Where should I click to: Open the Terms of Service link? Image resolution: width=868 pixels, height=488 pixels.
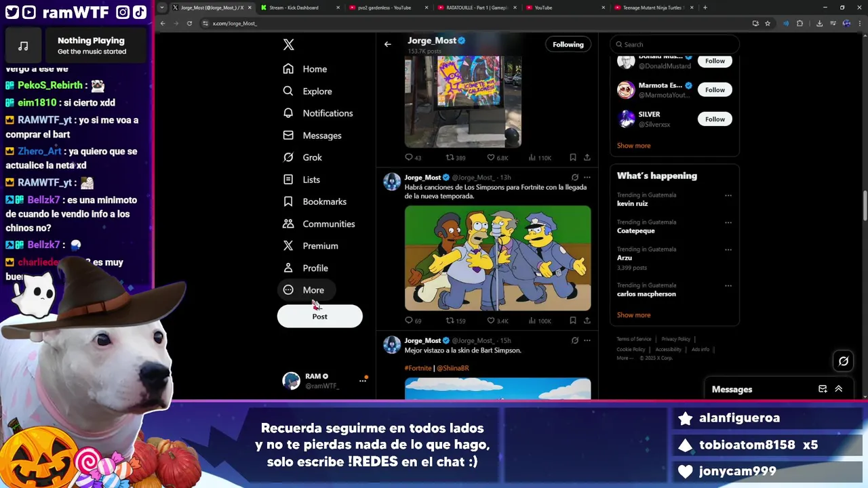(634, 339)
